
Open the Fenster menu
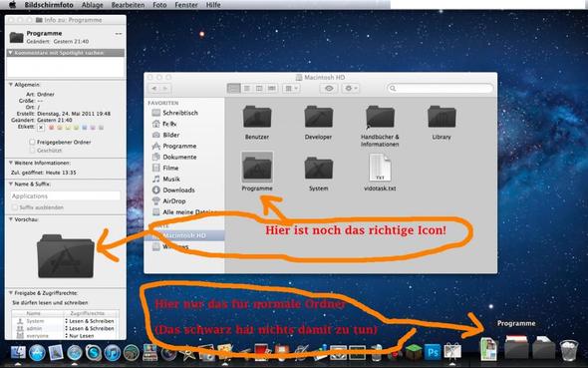(x=186, y=5)
